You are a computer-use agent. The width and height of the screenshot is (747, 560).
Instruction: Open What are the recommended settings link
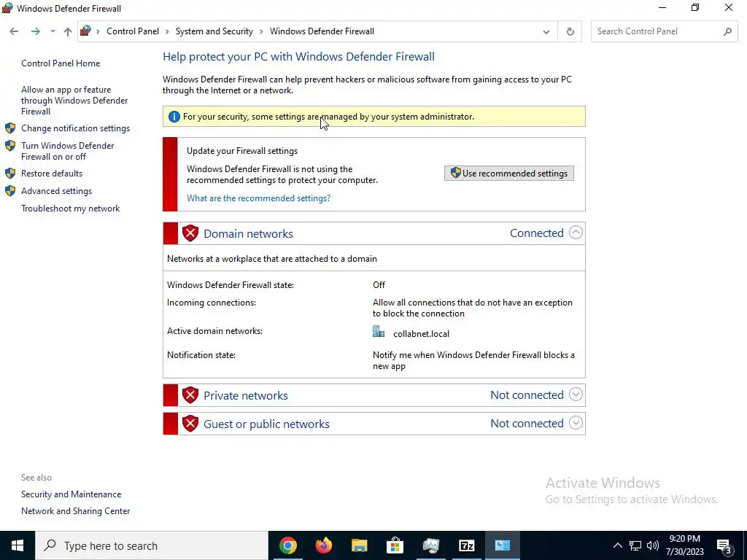pos(259,198)
